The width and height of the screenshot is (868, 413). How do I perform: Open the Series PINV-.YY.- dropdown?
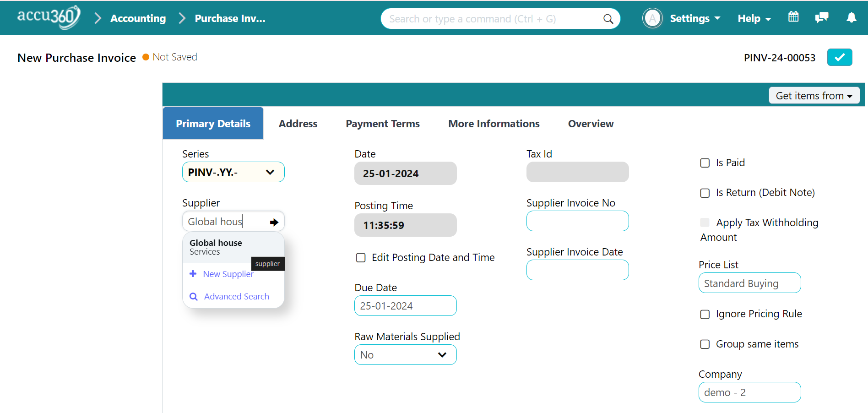(x=233, y=172)
